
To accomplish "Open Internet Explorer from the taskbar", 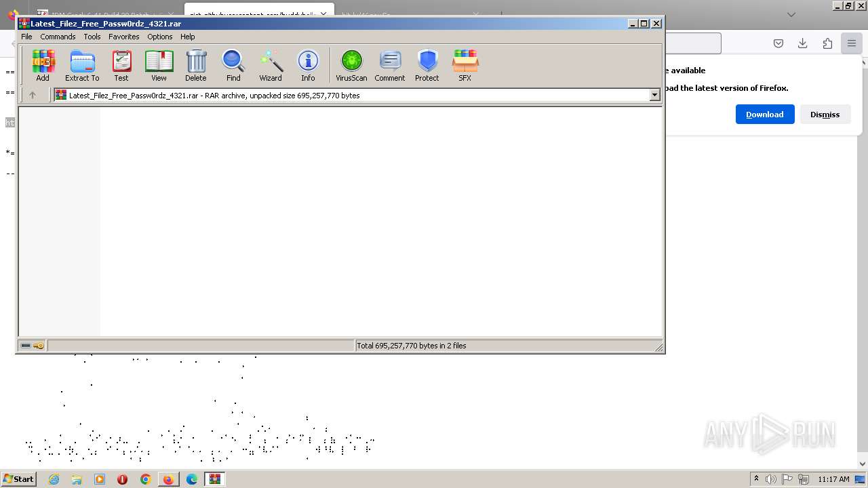I will [54, 479].
